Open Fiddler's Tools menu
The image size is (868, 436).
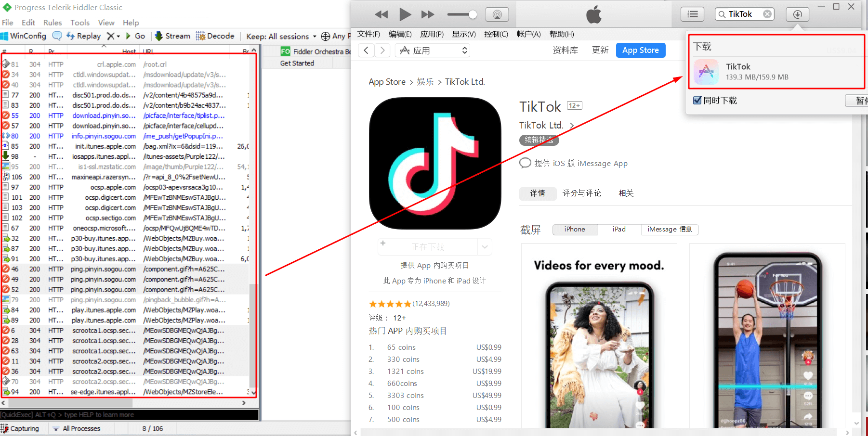point(80,23)
